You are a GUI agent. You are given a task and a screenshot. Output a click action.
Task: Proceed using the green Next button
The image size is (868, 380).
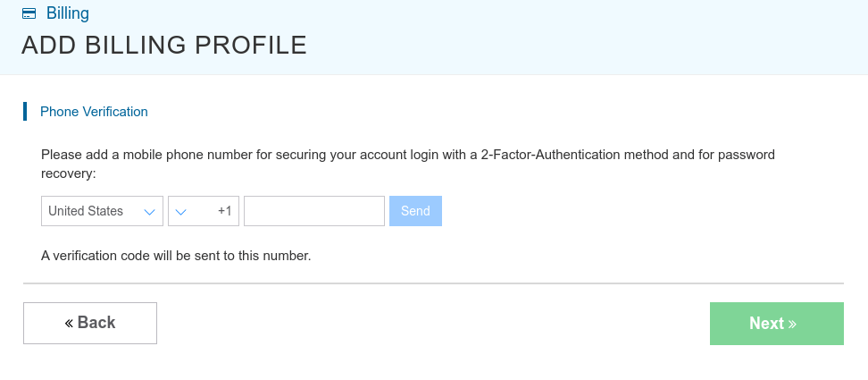776,323
